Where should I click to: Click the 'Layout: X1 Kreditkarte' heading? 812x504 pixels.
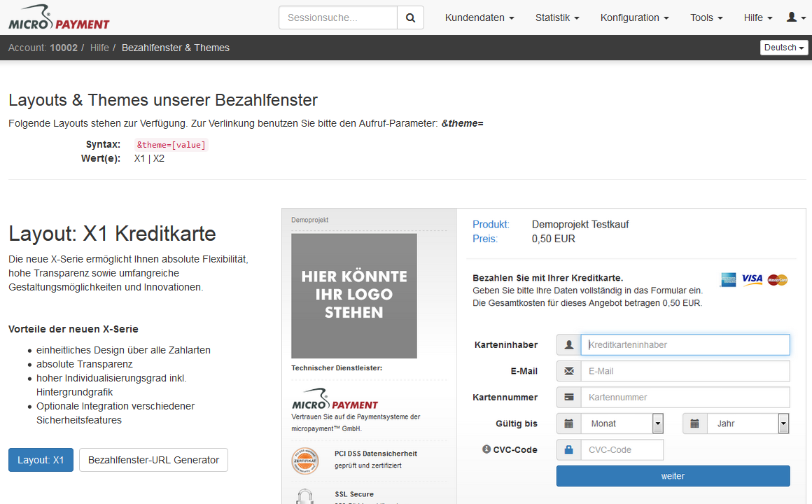tap(112, 234)
